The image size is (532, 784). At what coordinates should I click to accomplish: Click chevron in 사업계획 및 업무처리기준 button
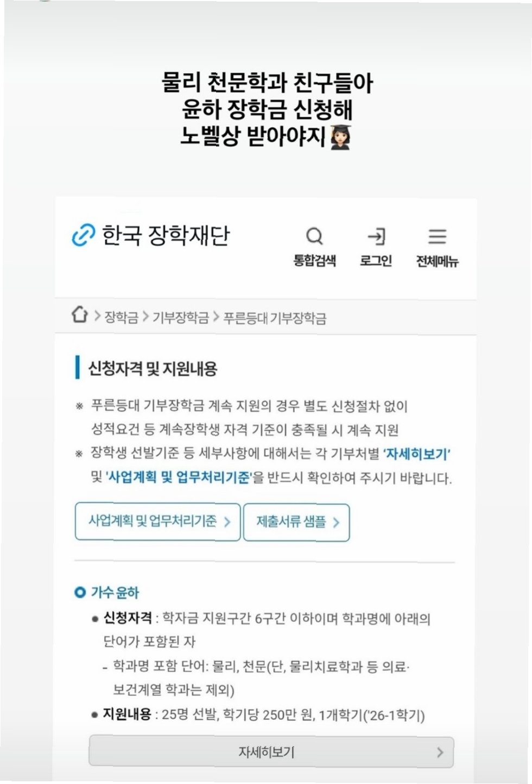point(227,522)
